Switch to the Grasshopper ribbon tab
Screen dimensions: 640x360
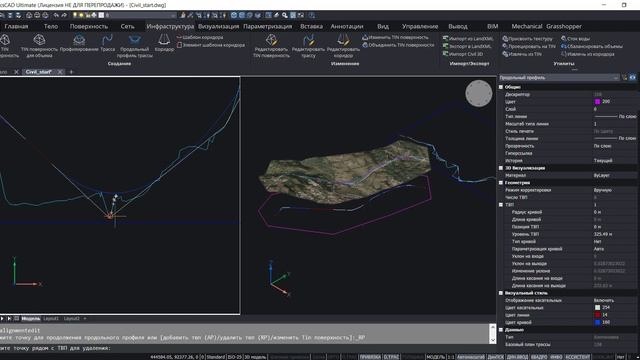coord(564,26)
